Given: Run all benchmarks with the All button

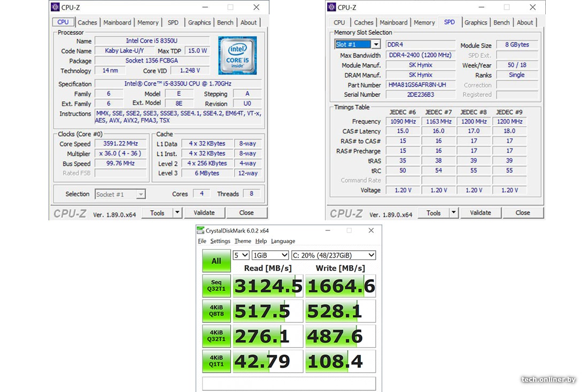Looking at the screenshot, I should point(216,260).
